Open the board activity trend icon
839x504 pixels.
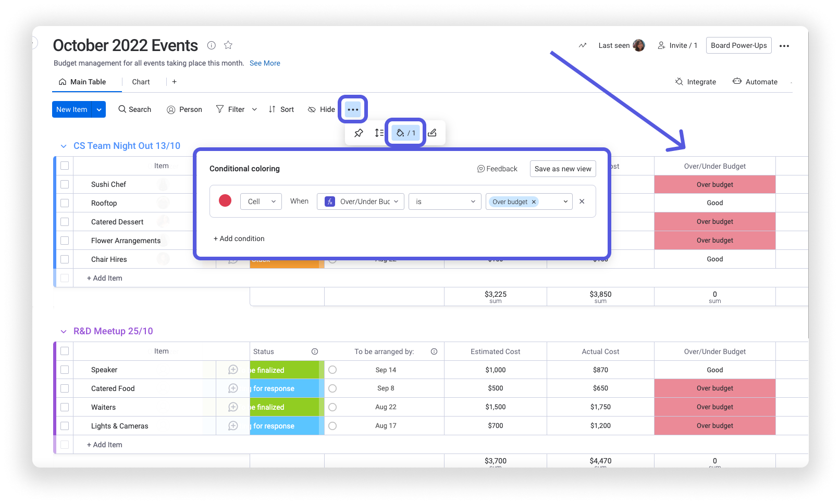tap(583, 45)
